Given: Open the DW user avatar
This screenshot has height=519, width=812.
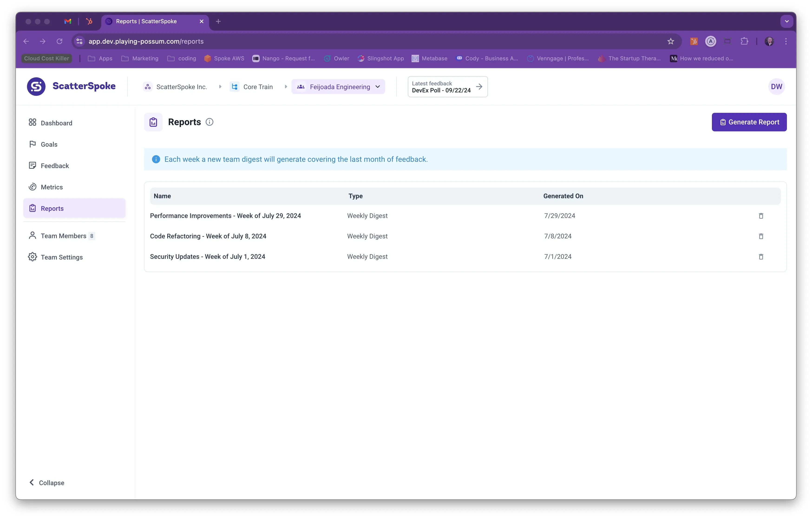Looking at the screenshot, I should coord(776,87).
